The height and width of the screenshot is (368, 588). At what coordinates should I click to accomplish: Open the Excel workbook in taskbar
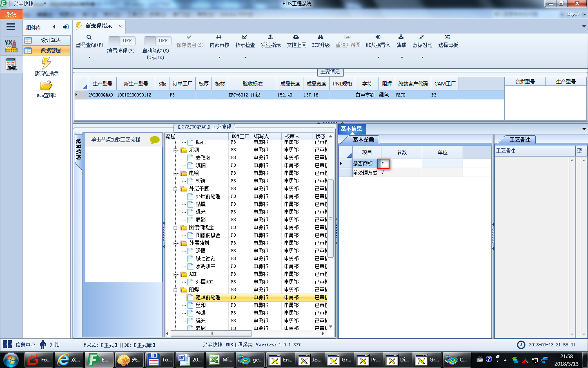[x=220, y=360]
